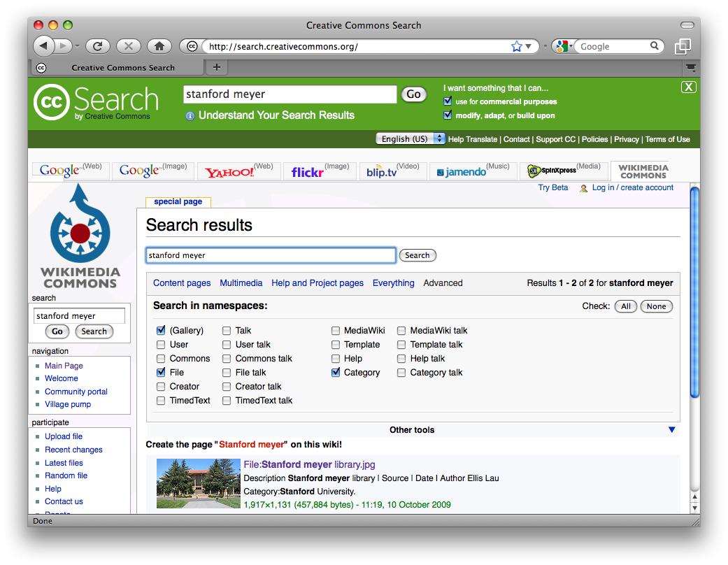Check the TimedText talk checkbox
Screen dimensions: 728x565
[x=227, y=401]
